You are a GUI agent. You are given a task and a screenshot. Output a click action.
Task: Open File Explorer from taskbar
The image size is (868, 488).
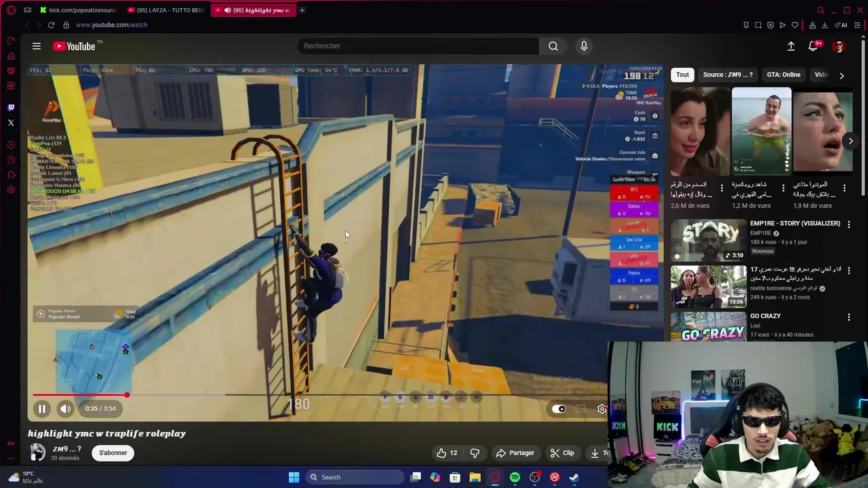click(475, 477)
